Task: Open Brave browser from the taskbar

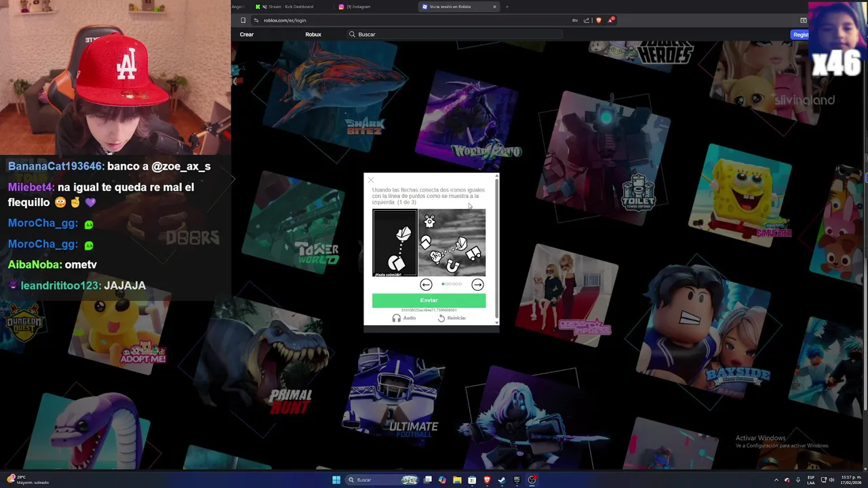Action: 487,480
